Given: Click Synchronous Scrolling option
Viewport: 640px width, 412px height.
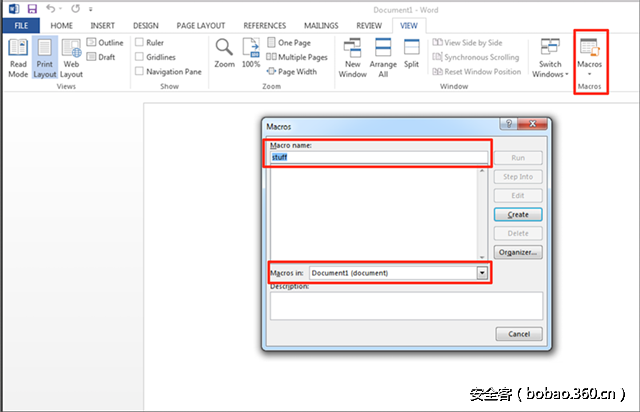Looking at the screenshot, I should [x=476, y=57].
